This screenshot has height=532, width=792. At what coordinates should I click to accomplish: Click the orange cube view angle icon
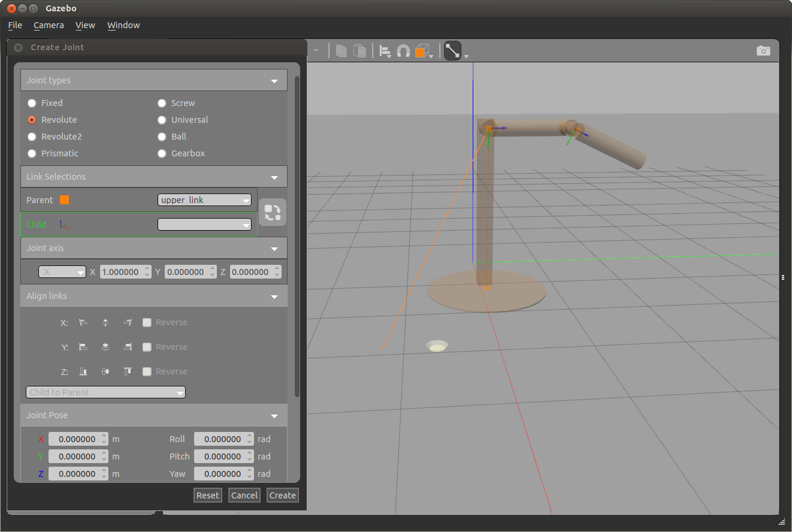coord(422,52)
